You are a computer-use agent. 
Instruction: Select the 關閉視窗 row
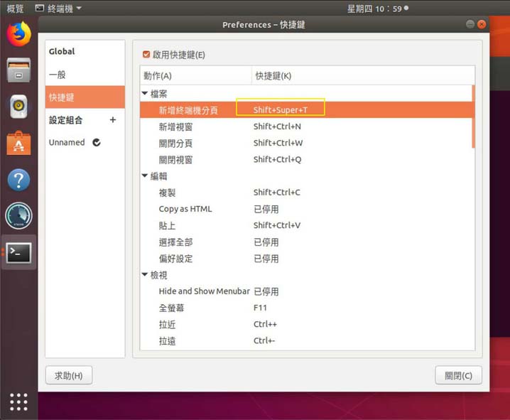point(306,159)
